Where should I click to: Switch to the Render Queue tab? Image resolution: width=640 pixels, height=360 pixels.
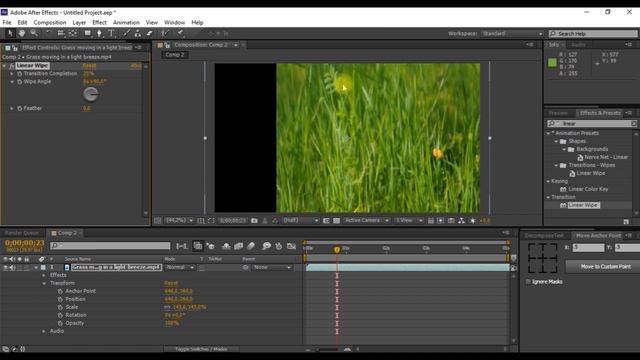[x=22, y=233]
